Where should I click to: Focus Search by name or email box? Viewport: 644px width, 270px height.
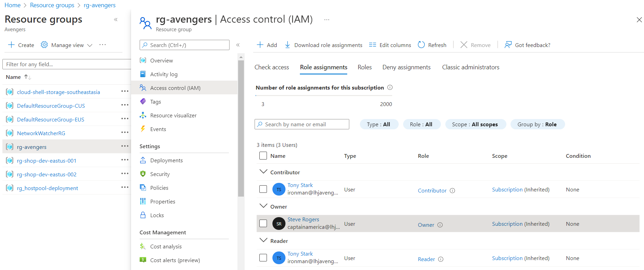(x=302, y=124)
